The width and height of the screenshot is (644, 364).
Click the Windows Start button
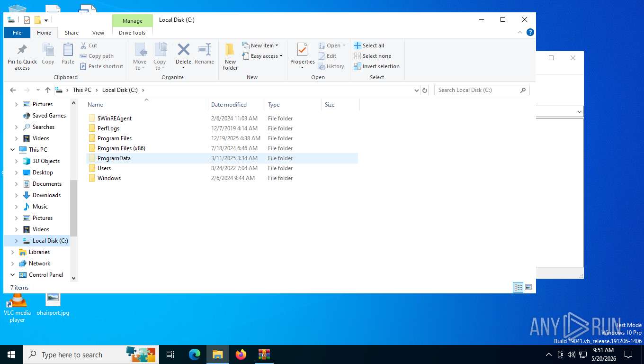11,355
